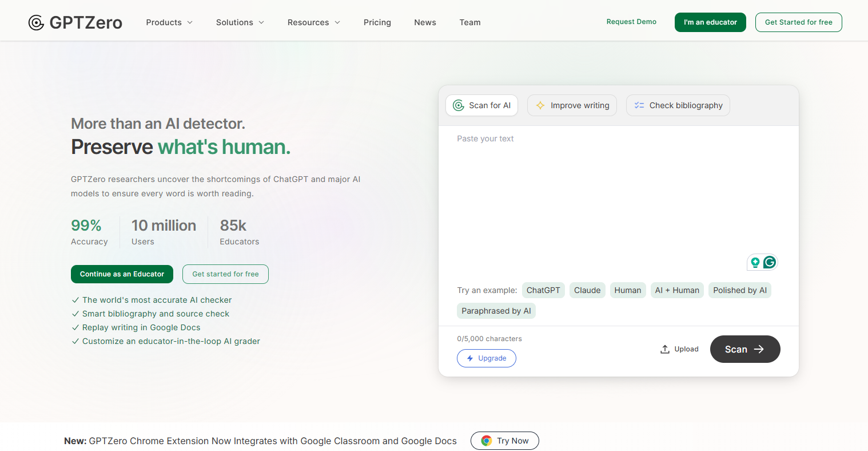Click the teal lightbulb suggestion icon
The image size is (868, 451).
coord(755,262)
